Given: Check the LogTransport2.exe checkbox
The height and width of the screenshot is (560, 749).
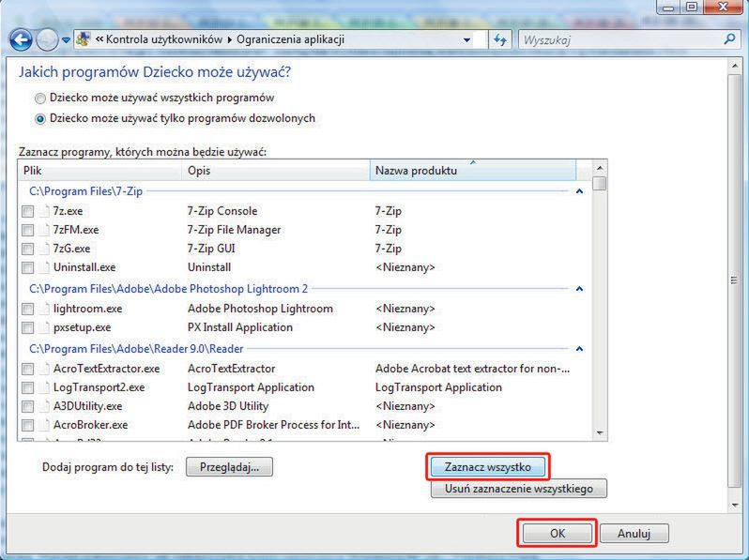Looking at the screenshot, I should pos(28,387).
